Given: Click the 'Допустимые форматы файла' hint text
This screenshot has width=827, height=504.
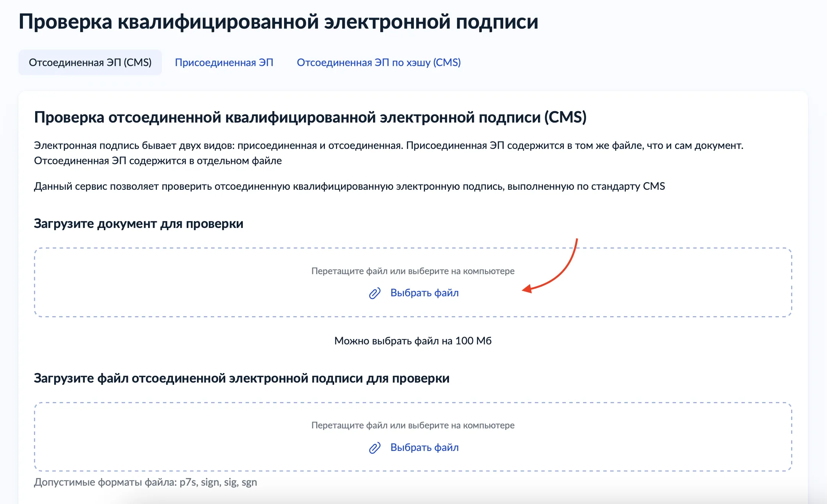Looking at the screenshot, I should tap(145, 482).
